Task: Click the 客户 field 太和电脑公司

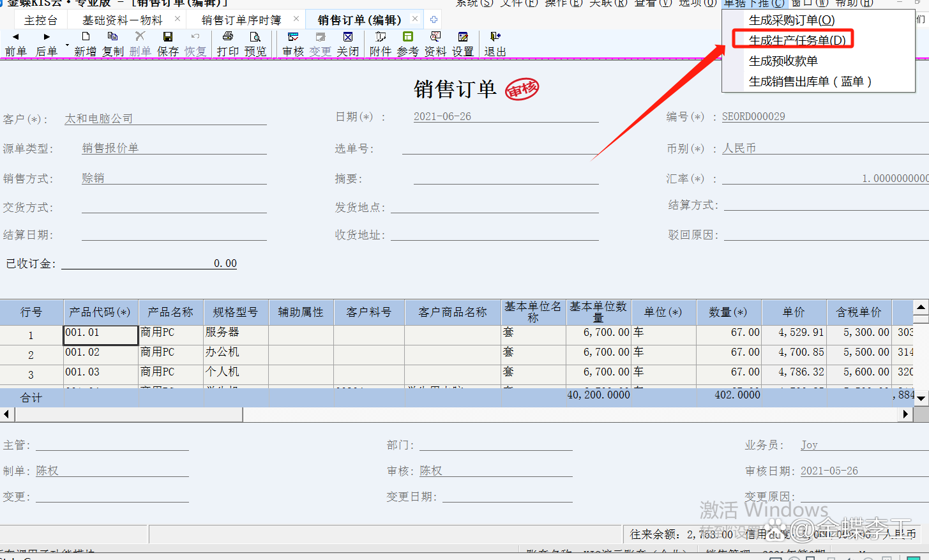Action: [165, 119]
